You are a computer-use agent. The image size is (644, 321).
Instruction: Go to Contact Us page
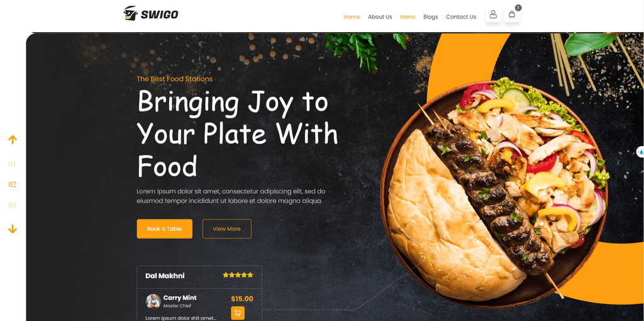click(x=461, y=17)
